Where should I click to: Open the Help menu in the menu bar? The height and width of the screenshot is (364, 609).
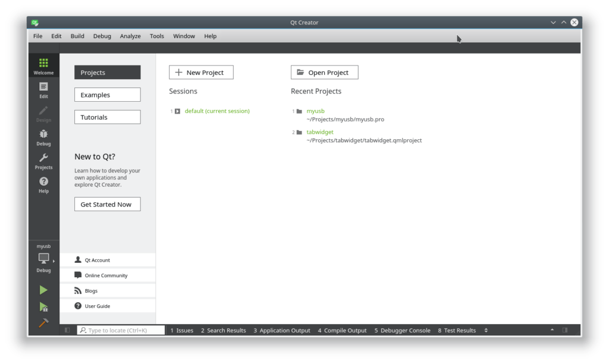[211, 36]
